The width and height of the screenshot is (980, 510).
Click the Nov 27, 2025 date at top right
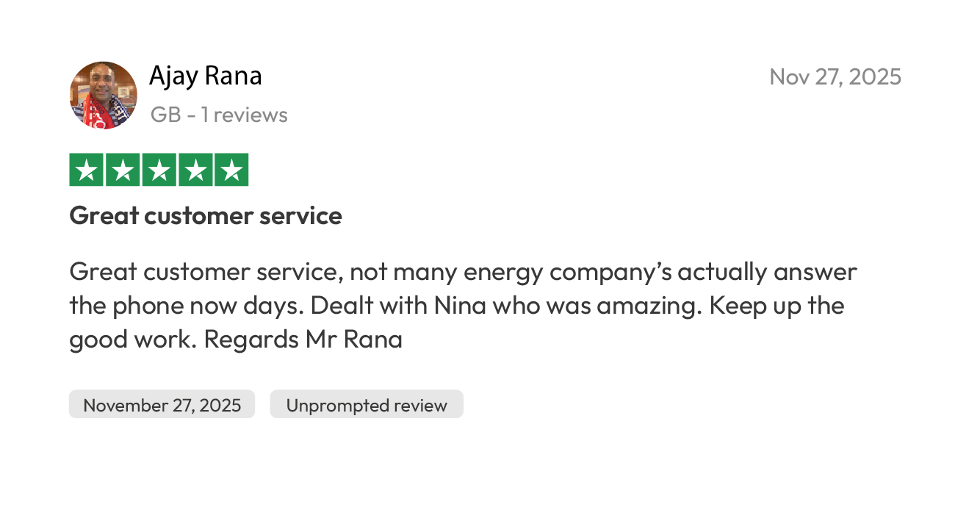835,76
